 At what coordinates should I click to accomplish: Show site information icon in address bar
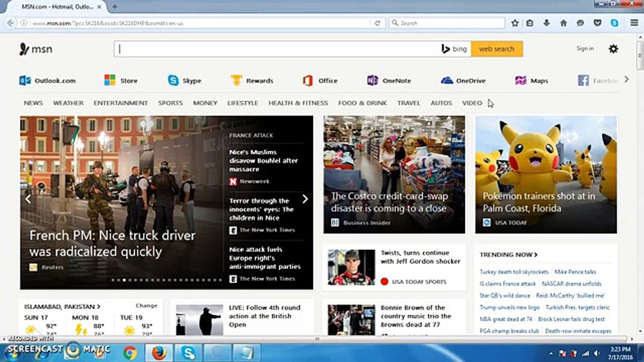24,23
